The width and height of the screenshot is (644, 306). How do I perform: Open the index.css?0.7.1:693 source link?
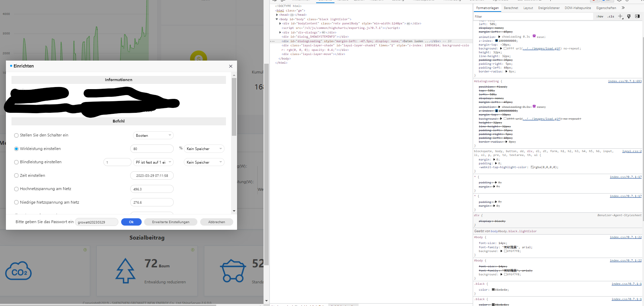625,81
